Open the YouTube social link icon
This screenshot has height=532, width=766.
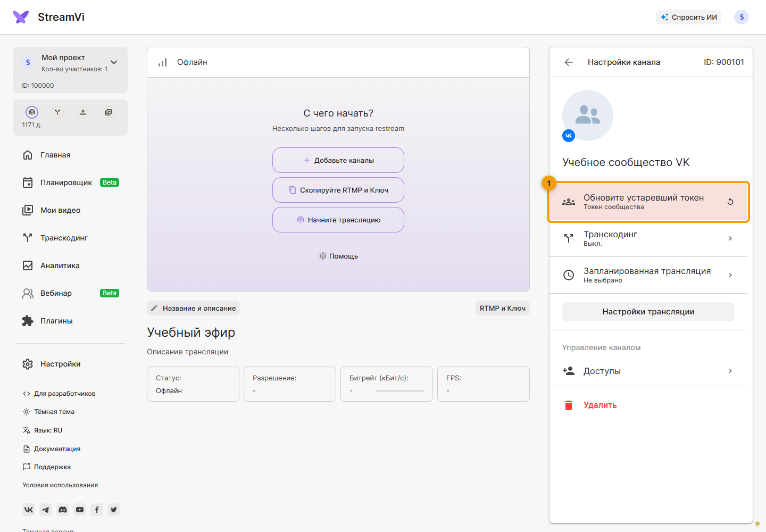(80, 510)
